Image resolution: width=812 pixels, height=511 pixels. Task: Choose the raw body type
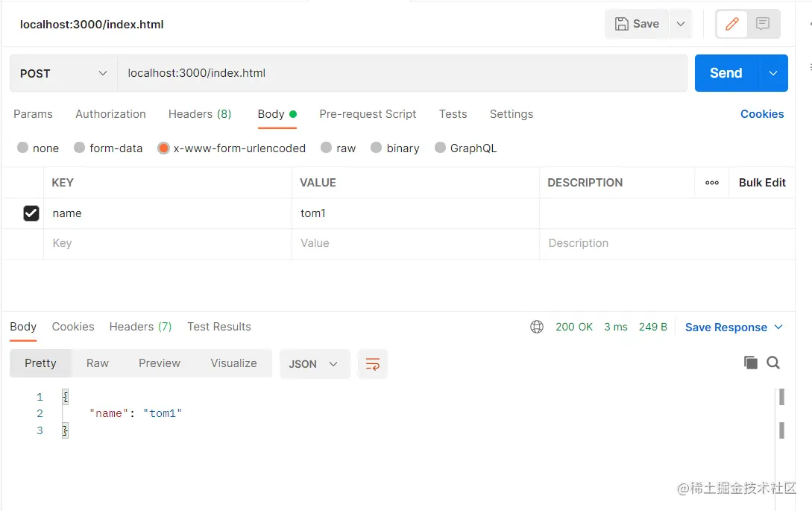pyautogui.click(x=327, y=148)
